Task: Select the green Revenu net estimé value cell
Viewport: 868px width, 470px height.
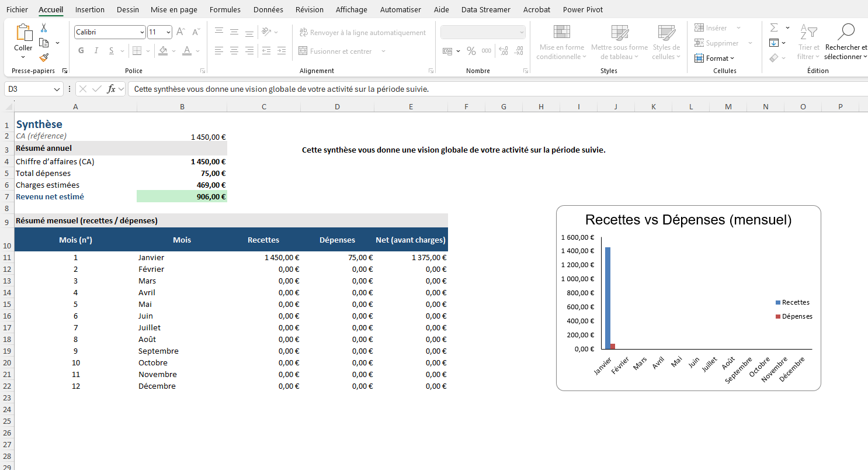Action: [x=182, y=197]
